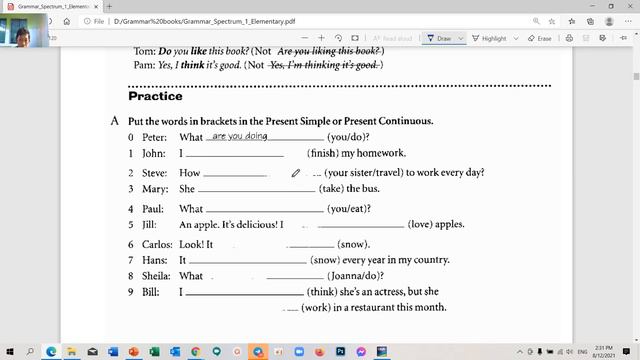Viewport: 640px width, 360px height.
Task: Expand the Highlight color dropdown
Action: click(516, 38)
